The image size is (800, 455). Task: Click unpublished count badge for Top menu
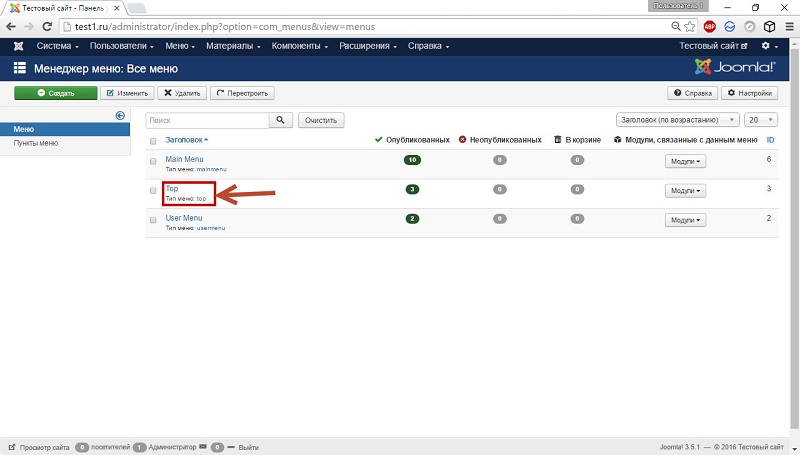coord(499,189)
